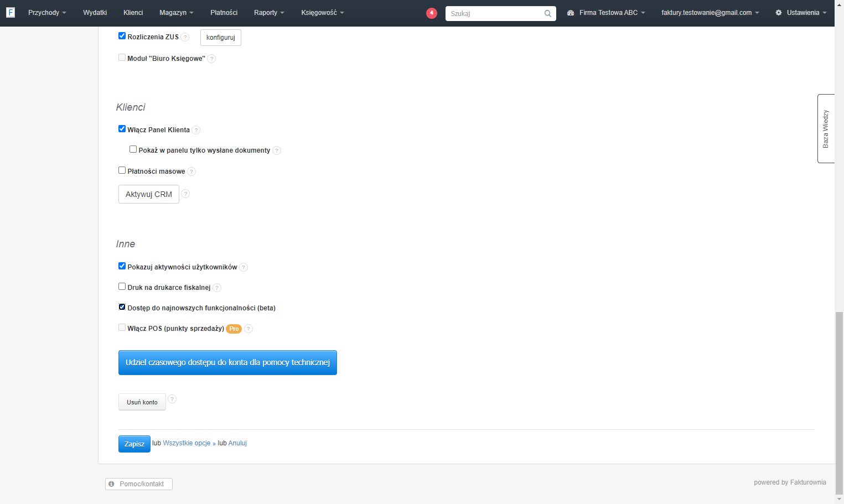
Task: Enable Pokaż w panelu tylko wysłane dokumenty
Action: 133,149
